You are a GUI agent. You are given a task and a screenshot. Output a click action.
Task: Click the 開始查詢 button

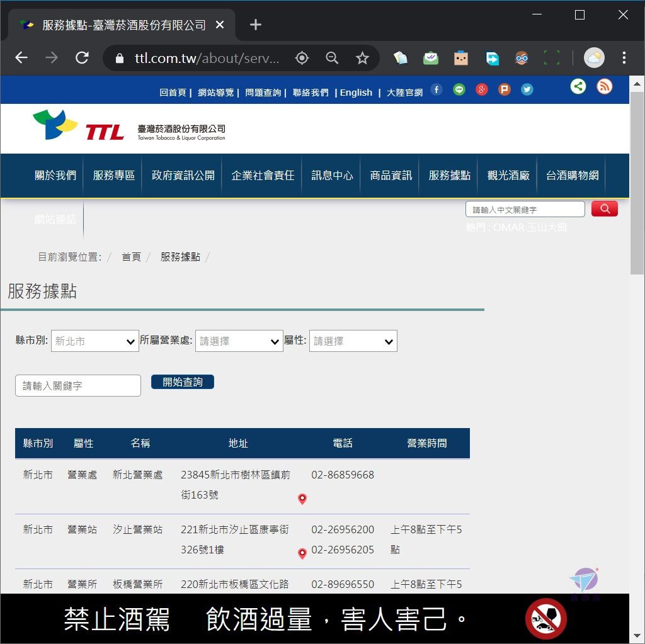[183, 381]
